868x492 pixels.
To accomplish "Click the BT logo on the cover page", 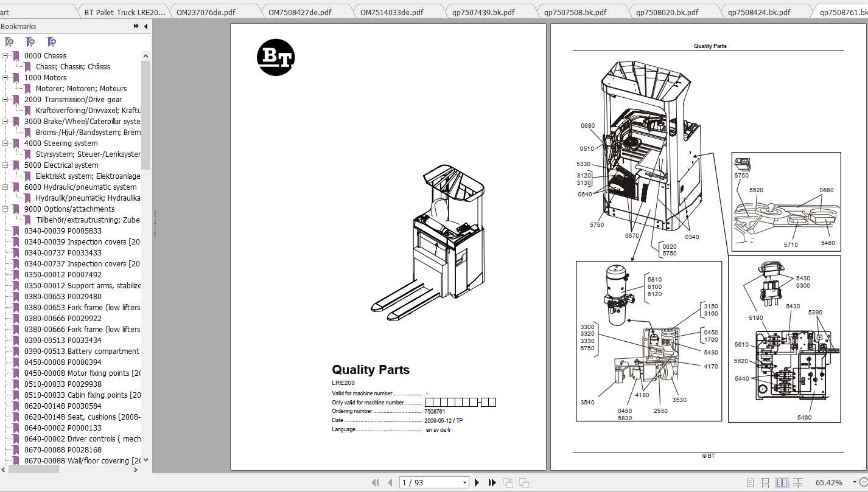I will click(x=276, y=58).
